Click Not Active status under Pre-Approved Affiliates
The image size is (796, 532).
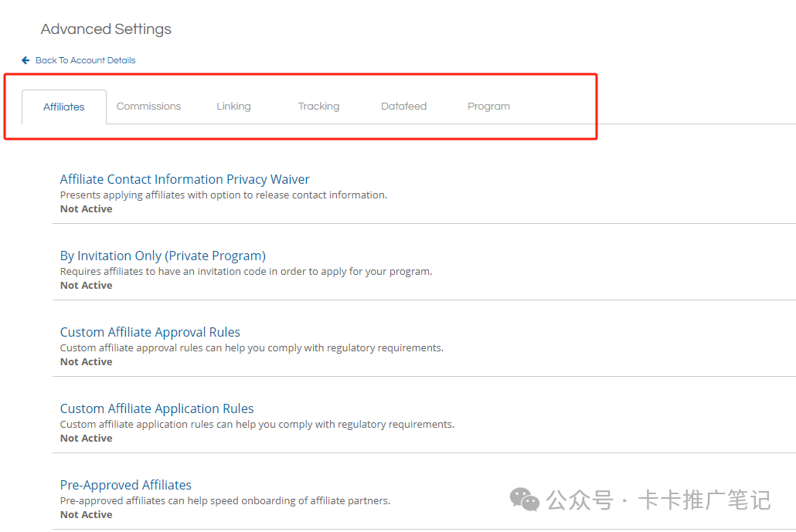point(86,515)
